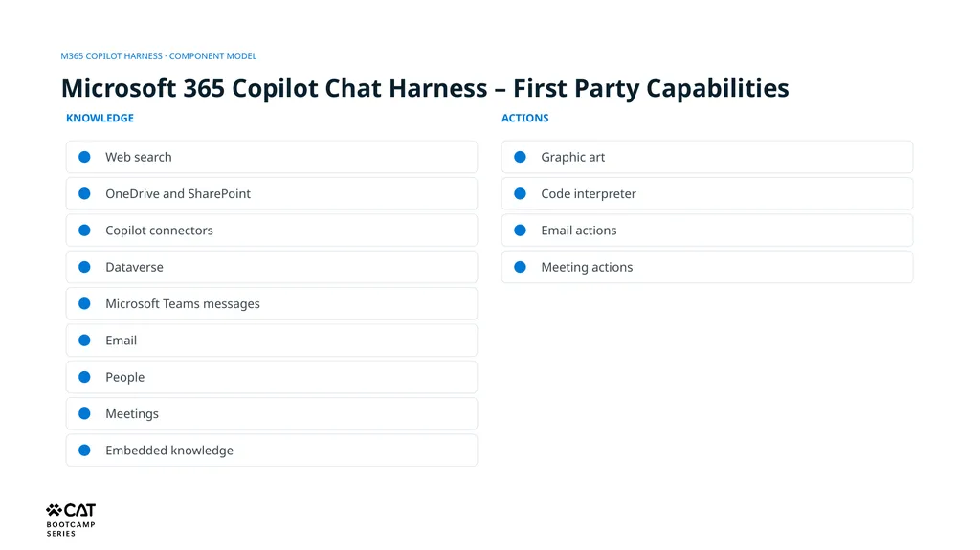Image resolution: width=980 pixels, height=550 pixels.
Task: Click the blue dot beside Email actions
Action: (x=520, y=230)
